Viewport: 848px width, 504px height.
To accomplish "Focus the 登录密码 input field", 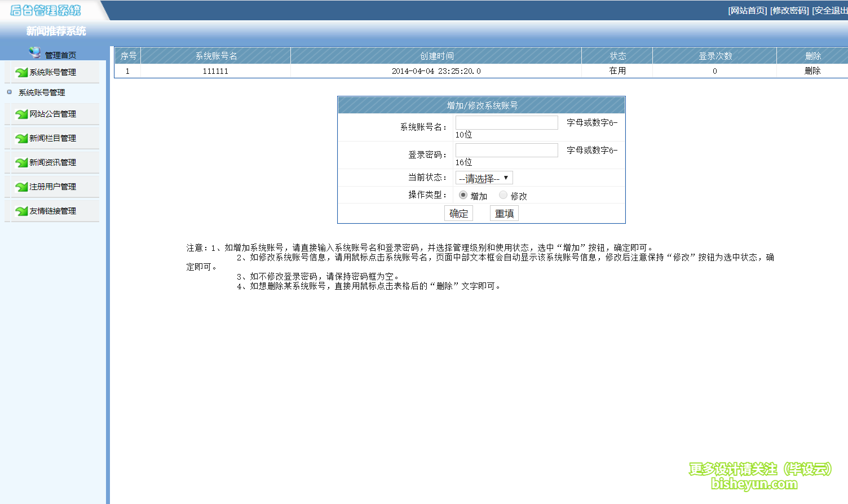I will 506,150.
